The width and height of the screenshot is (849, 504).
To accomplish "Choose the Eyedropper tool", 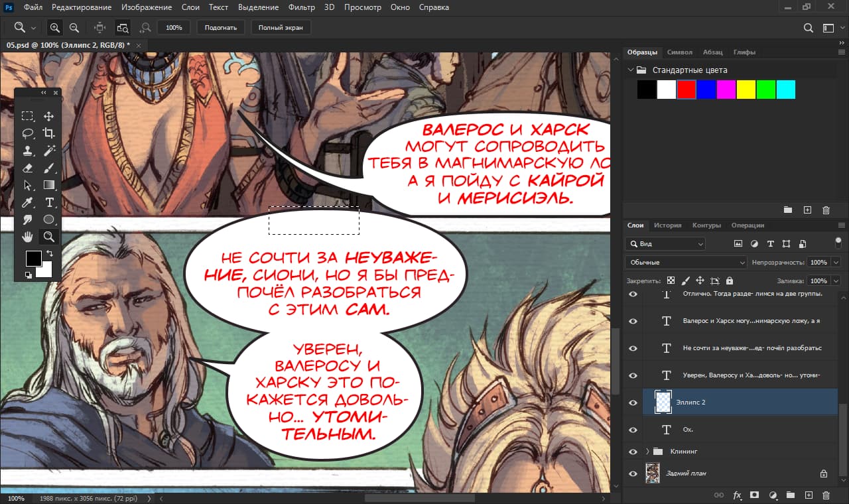I will (27, 202).
